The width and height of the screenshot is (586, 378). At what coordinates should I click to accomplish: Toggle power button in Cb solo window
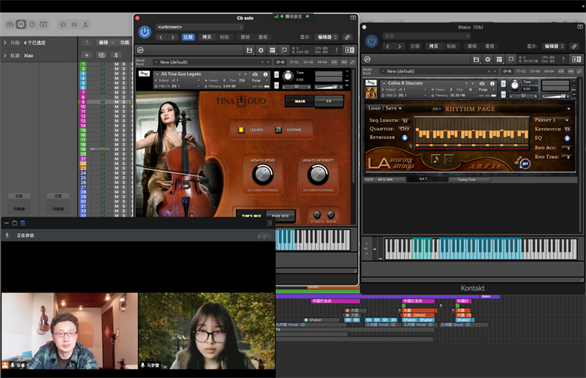click(145, 32)
